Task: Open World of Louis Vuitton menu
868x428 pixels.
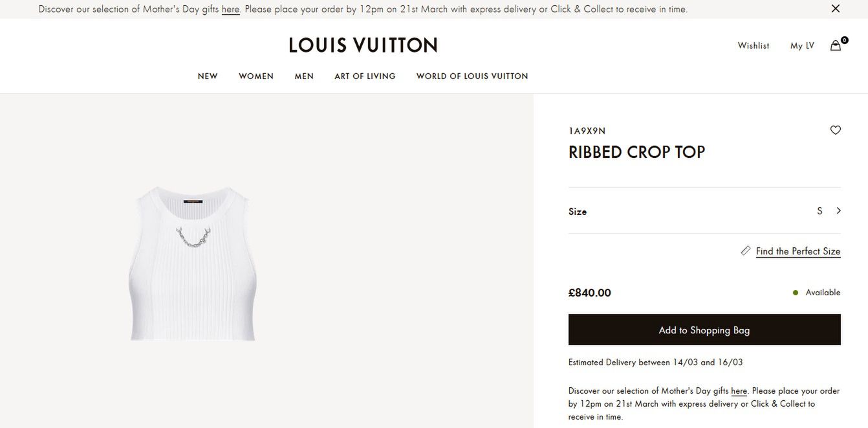Action: pos(472,76)
